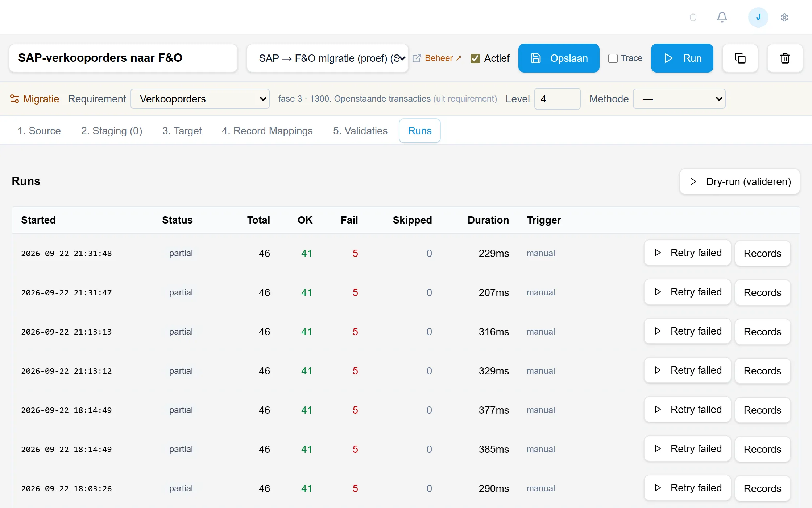Click the Duration column header
812x508 pixels.
tap(488, 220)
